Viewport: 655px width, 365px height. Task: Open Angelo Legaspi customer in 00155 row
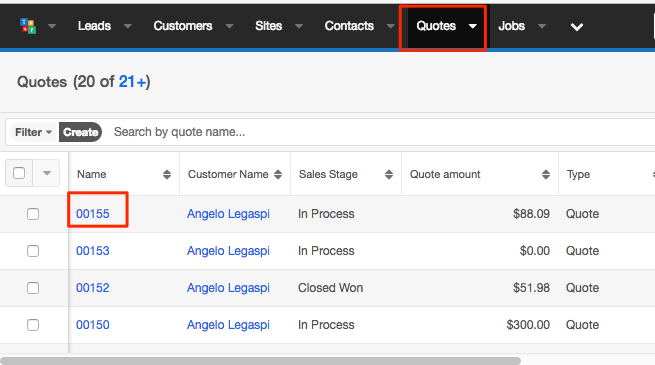tap(228, 214)
